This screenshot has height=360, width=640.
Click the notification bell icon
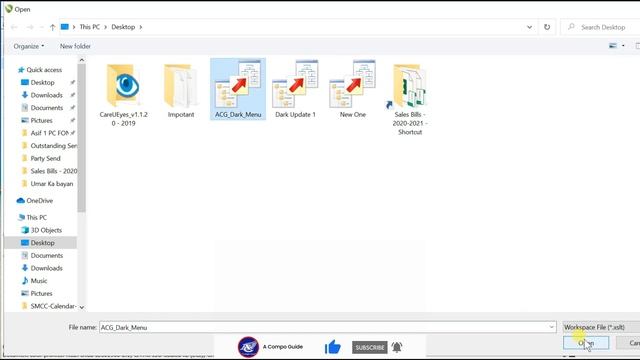tap(397, 347)
